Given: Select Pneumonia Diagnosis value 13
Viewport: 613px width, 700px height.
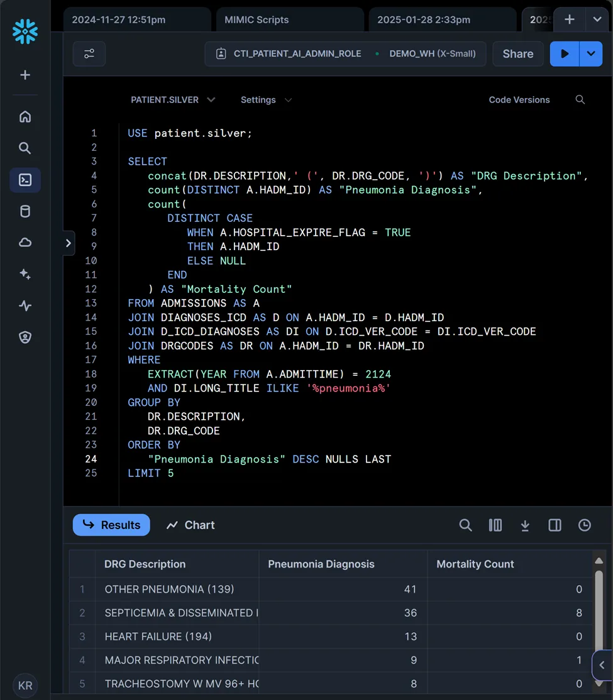Looking at the screenshot, I should point(343,637).
